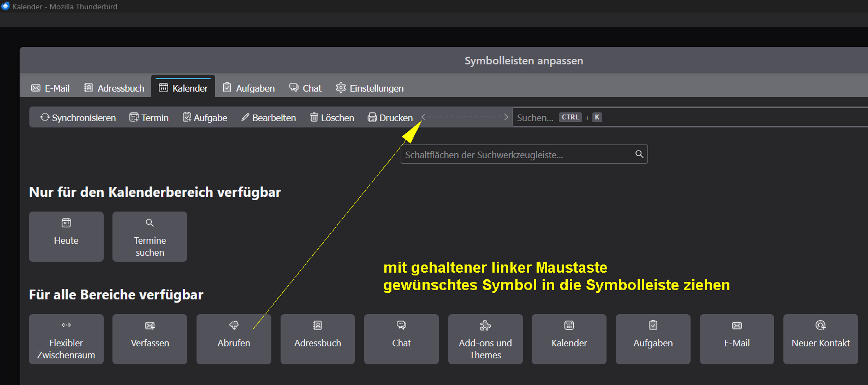868x385 pixels.
Task: Click the Löschen trash item
Action: coord(332,117)
